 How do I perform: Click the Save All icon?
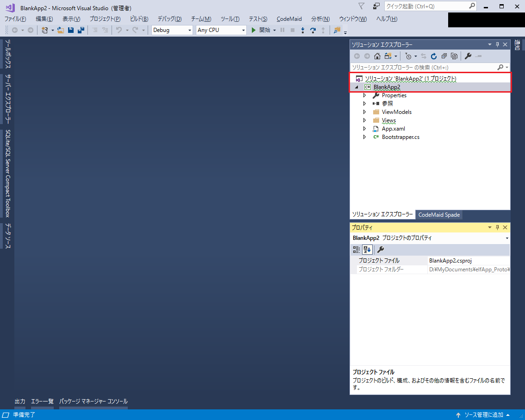81,30
